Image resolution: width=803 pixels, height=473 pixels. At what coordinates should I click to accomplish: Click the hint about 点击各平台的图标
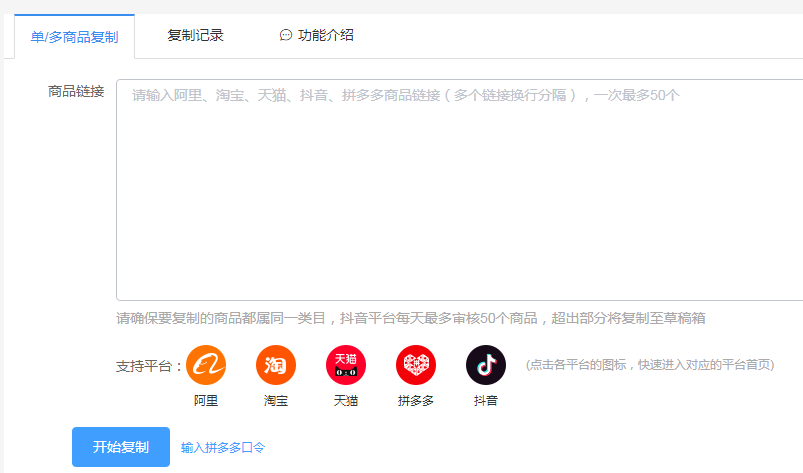(x=650, y=364)
